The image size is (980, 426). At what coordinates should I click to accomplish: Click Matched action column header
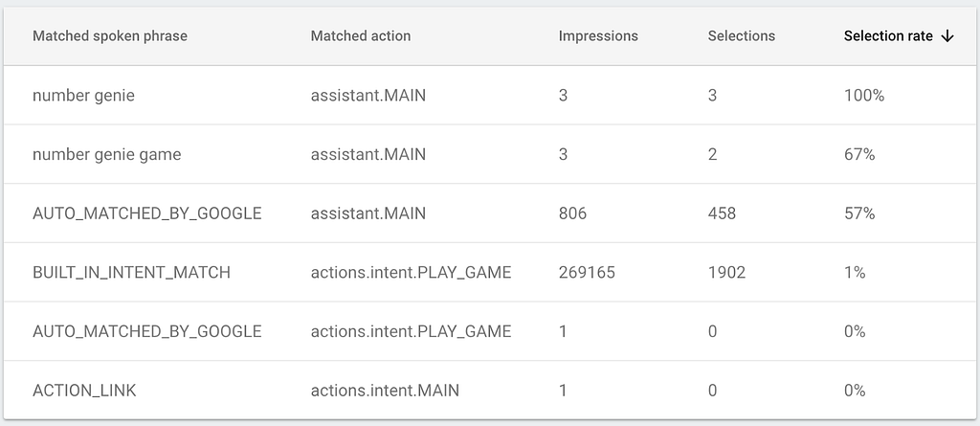(361, 36)
